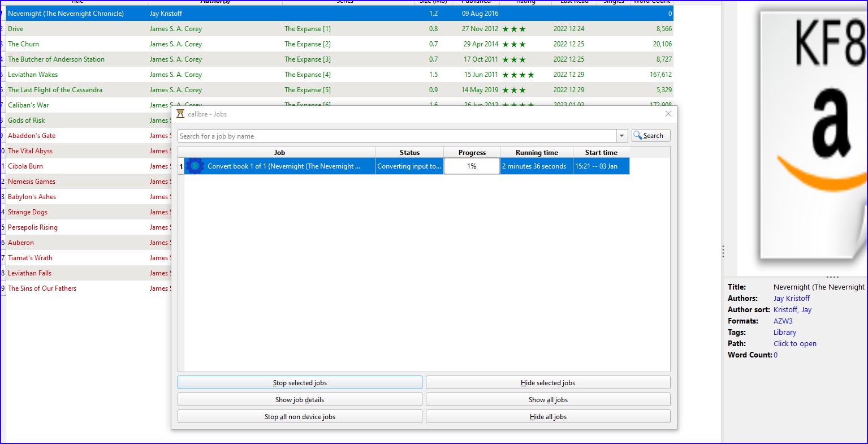Select the book 'Nemesis Games'
Image resolution: width=868 pixels, height=444 pixels.
point(32,182)
